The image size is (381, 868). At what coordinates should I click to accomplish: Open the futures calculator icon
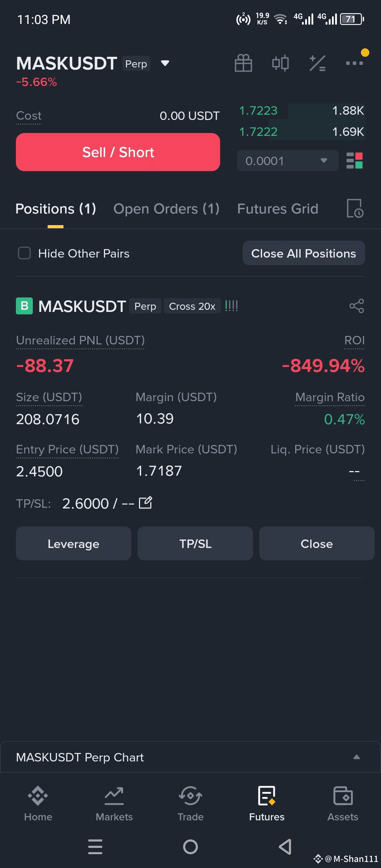(317, 64)
